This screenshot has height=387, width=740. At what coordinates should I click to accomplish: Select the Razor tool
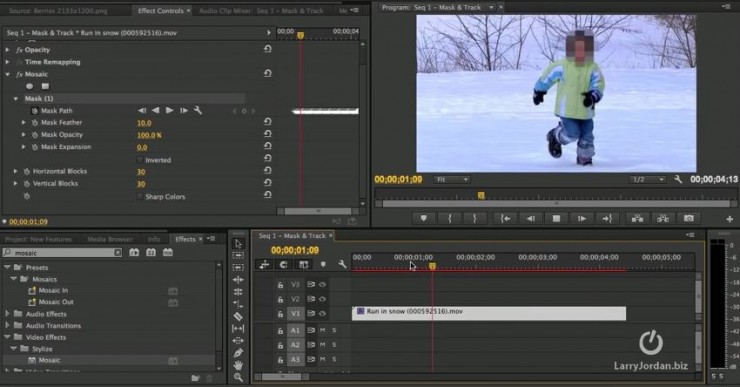tap(238, 316)
